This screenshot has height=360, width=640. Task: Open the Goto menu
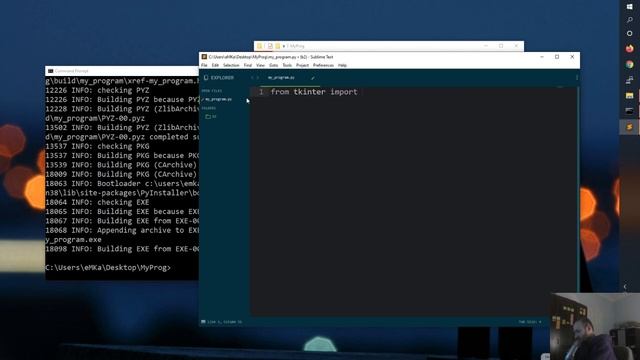click(x=273, y=65)
